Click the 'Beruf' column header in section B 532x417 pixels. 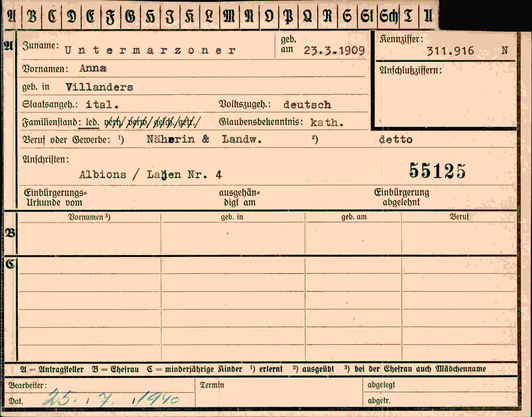pyautogui.click(x=459, y=217)
